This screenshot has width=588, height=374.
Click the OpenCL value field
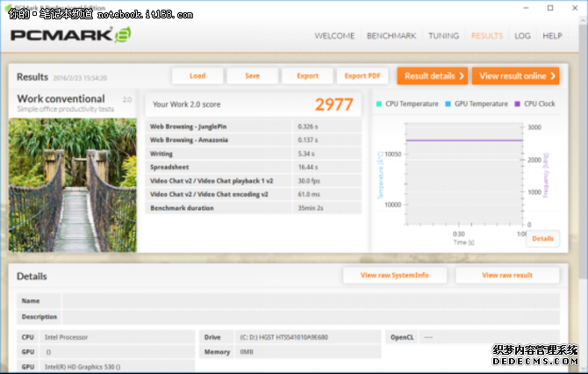489,337
